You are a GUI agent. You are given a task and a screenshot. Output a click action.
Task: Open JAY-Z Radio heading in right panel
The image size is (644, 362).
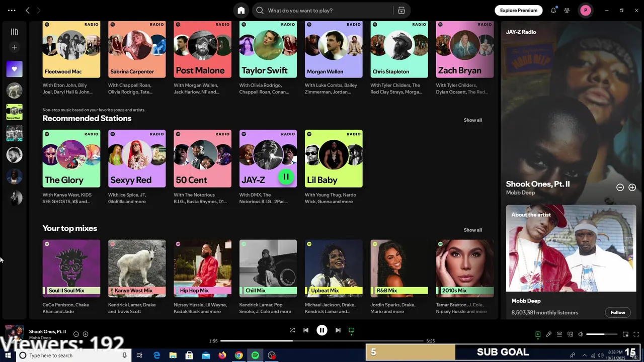click(521, 32)
